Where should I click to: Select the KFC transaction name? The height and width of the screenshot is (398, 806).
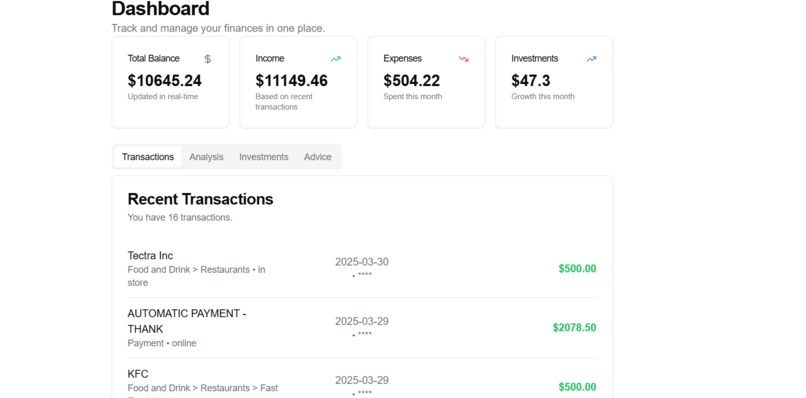(138, 374)
